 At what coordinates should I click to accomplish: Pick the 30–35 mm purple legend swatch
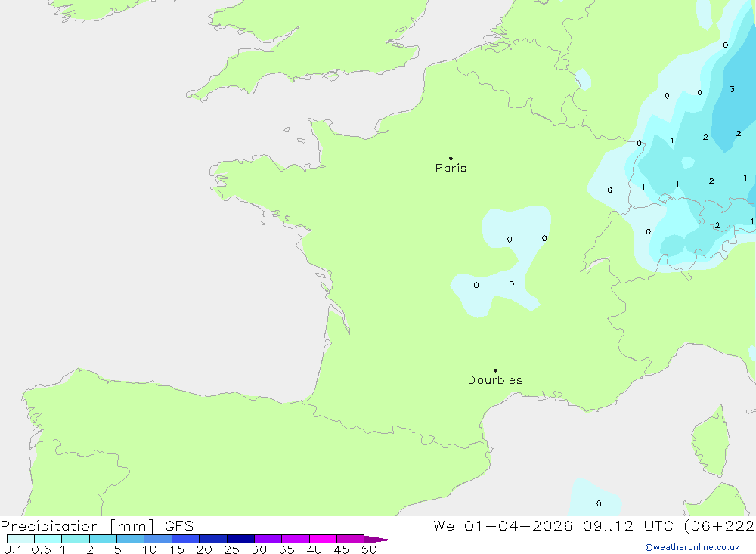pos(268,539)
